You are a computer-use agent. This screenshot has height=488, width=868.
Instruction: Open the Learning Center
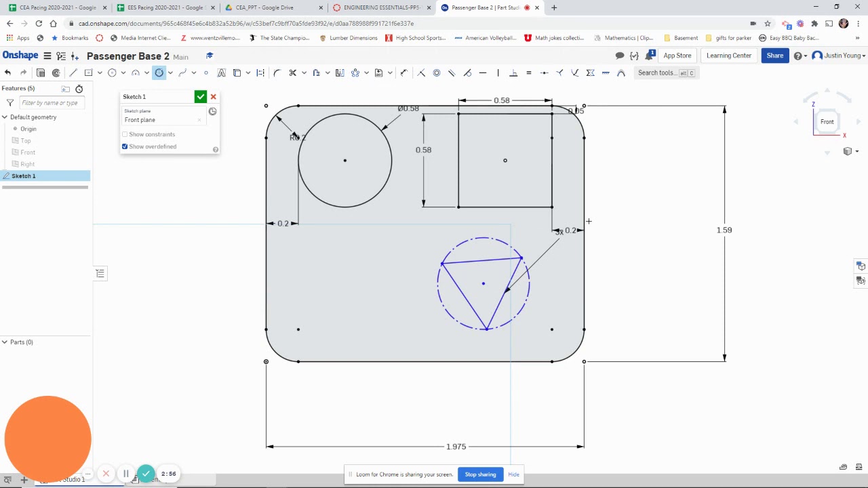(729, 56)
